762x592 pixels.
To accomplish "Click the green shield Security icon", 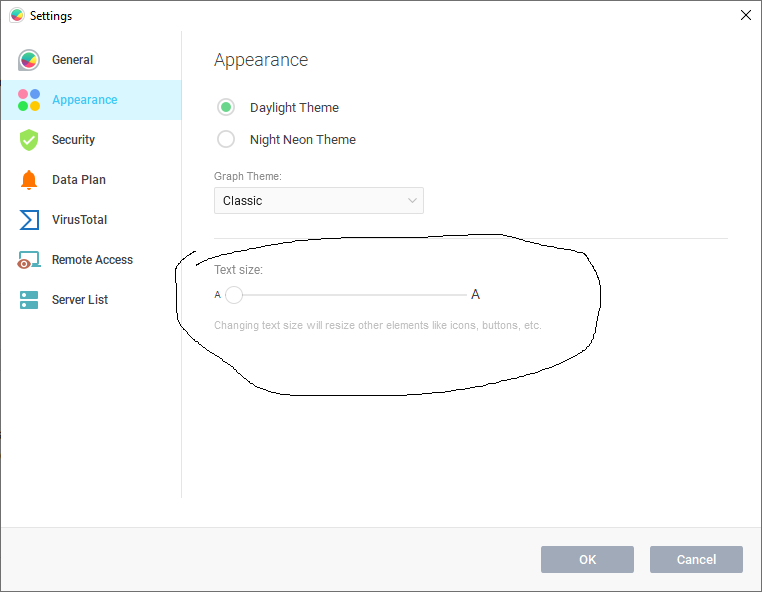I will [x=29, y=140].
